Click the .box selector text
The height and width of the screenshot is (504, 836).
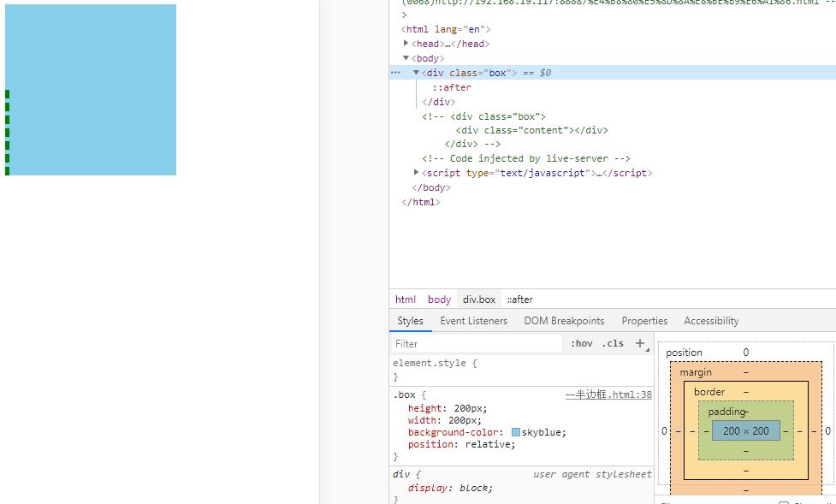pyautogui.click(x=405, y=395)
